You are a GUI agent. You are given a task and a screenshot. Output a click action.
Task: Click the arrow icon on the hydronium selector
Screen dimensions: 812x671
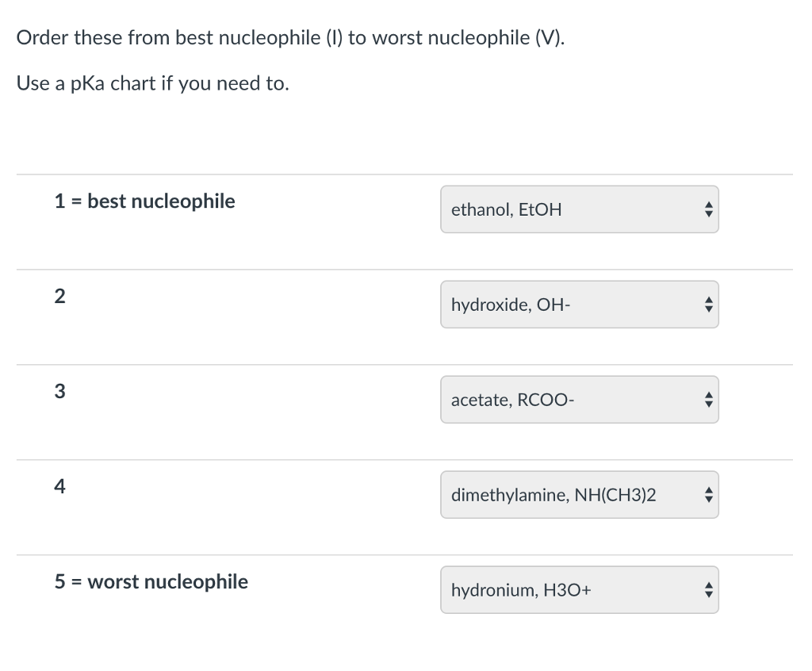tap(708, 590)
